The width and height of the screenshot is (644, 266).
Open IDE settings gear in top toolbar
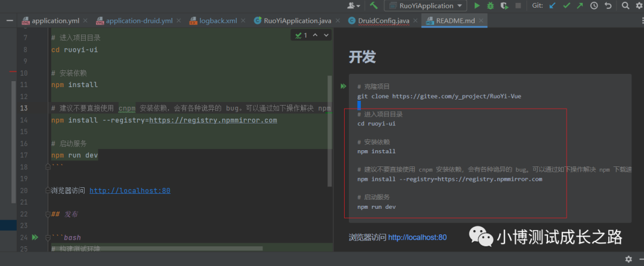click(x=640, y=5)
